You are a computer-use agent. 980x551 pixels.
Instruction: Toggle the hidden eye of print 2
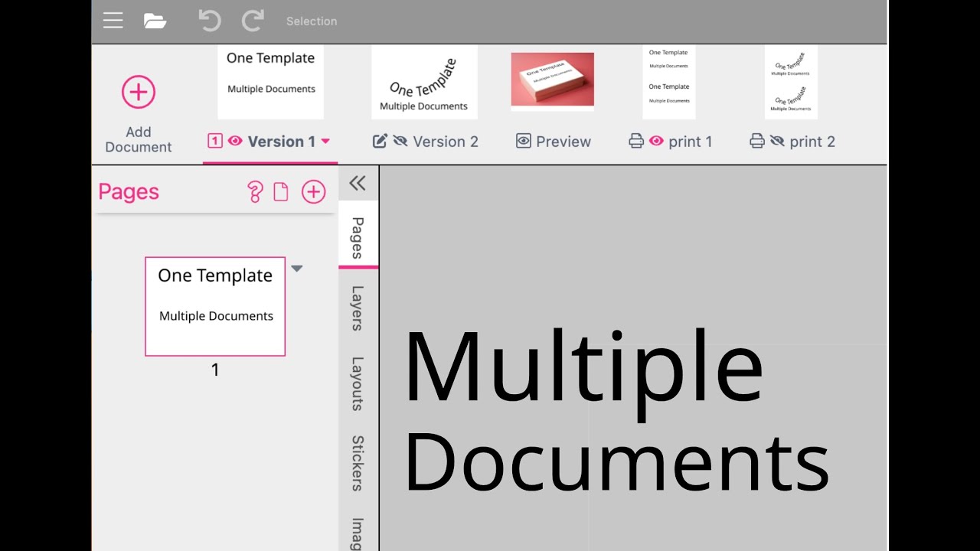coord(777,141)
